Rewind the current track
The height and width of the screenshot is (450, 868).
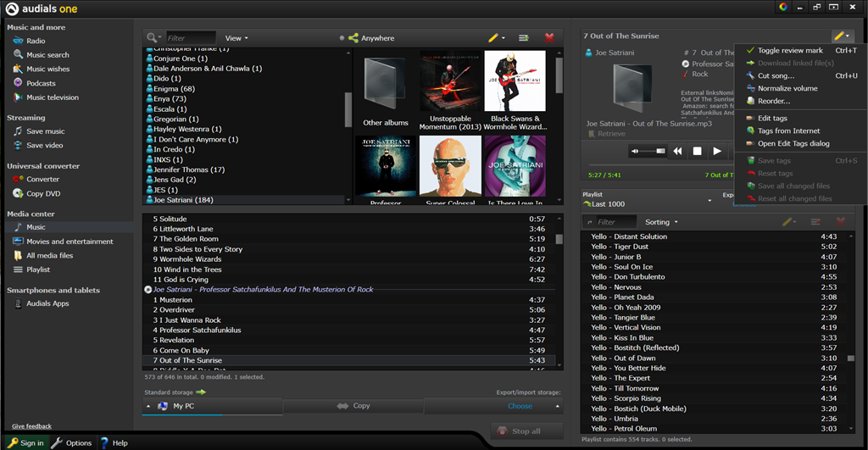pyautogui.click(x=677, y=151)
